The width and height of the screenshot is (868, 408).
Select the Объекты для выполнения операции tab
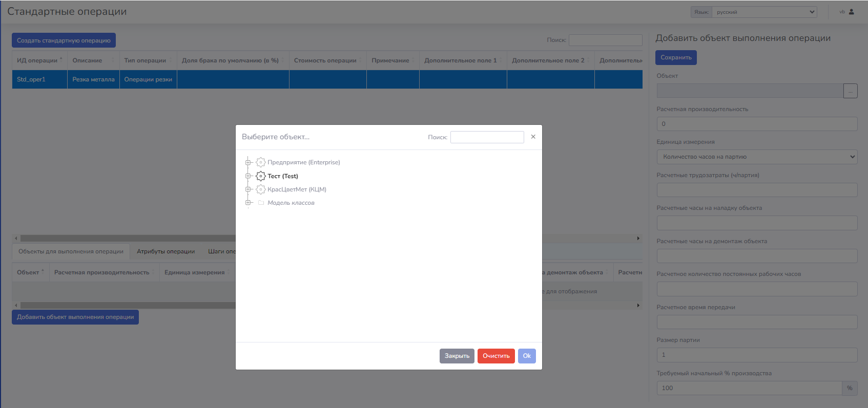coord(71,251)
